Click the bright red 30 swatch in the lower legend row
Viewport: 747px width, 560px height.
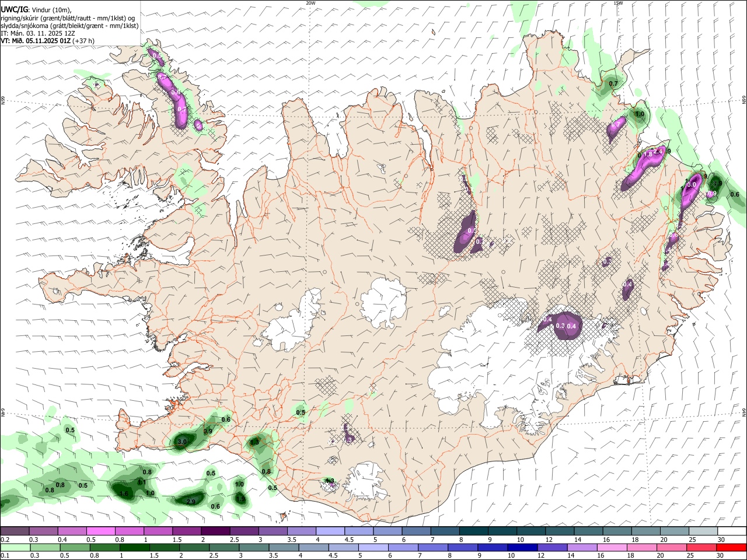click(x=732, y=547)
